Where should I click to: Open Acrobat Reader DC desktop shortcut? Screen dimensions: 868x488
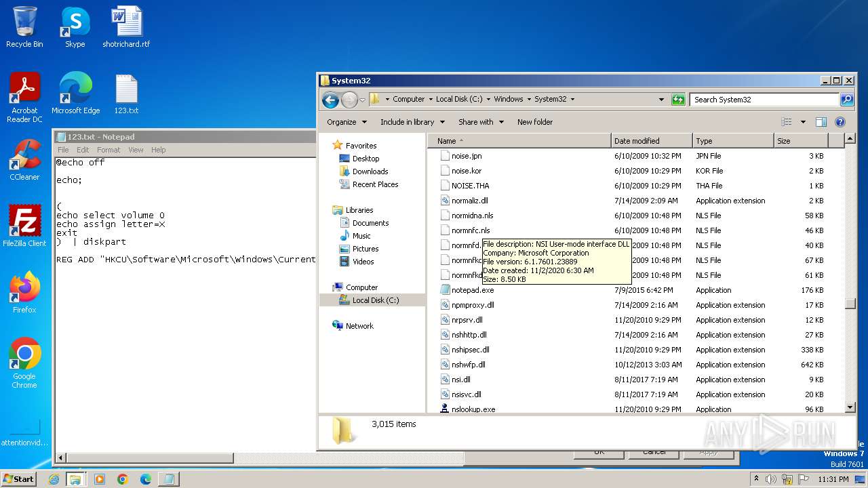point(24,98)
